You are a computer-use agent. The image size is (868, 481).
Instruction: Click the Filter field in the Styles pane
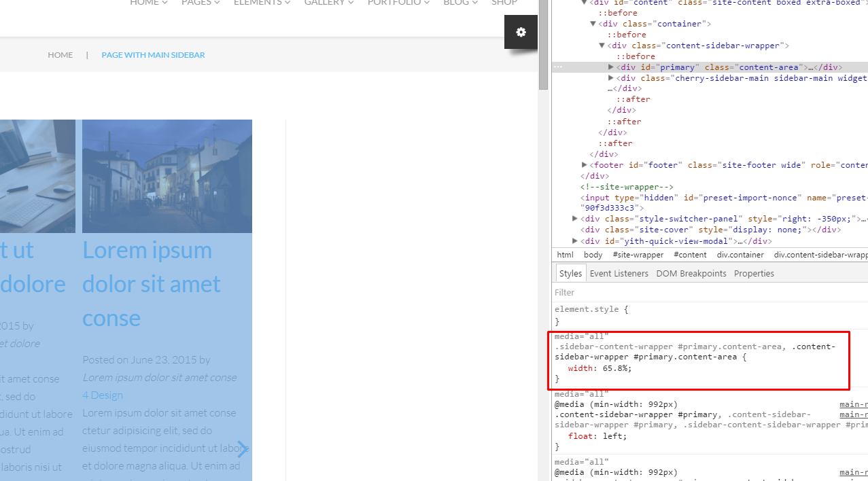click(x=564, y=292)
